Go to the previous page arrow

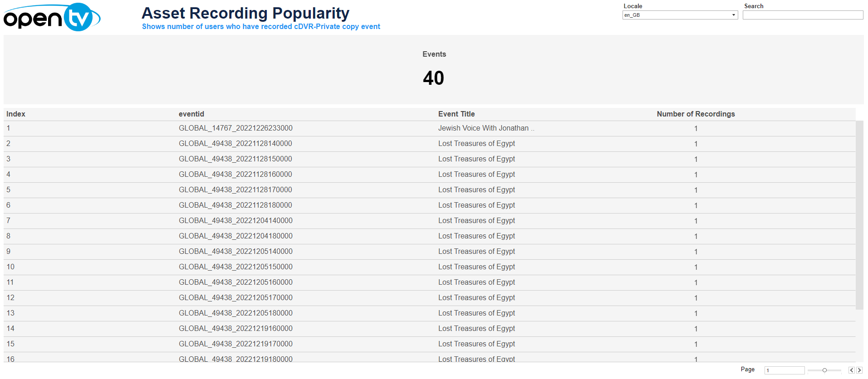pyautogui.click(x=851, y=370)
